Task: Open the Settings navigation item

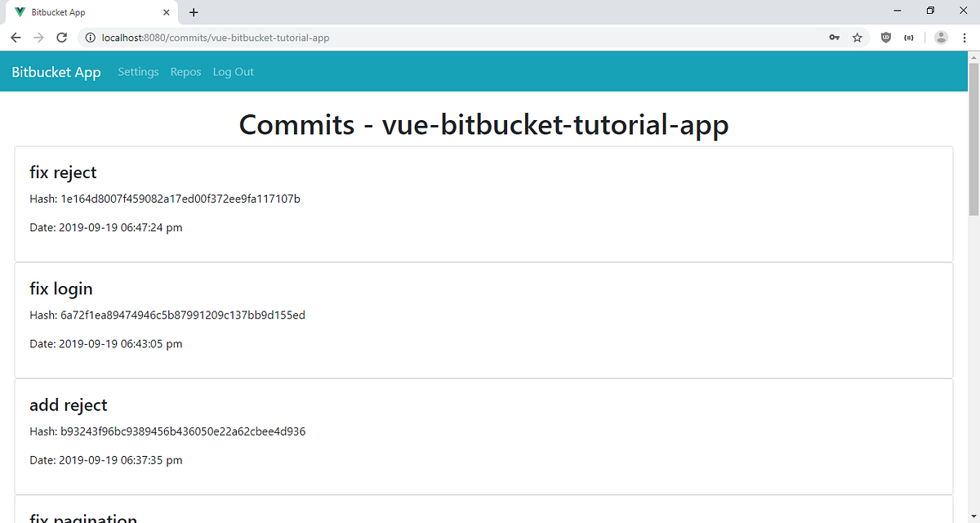Action: [x=138, y=72]
